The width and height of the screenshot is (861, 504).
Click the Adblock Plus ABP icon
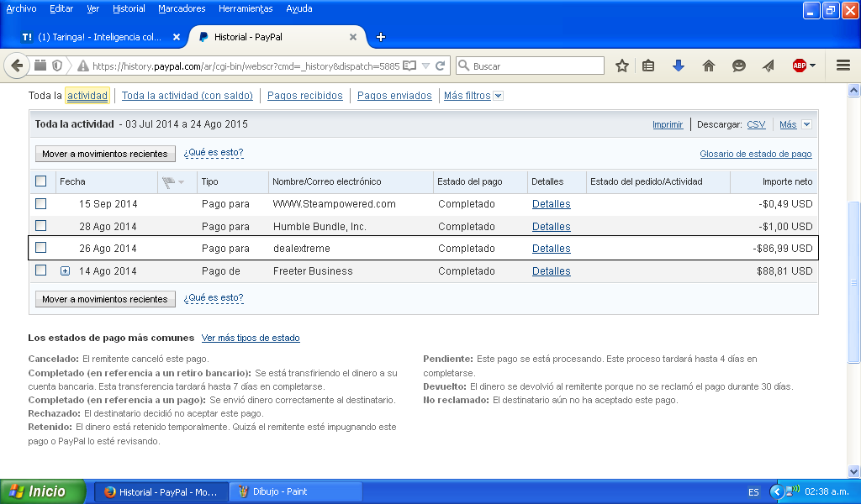tap(799, 66)
